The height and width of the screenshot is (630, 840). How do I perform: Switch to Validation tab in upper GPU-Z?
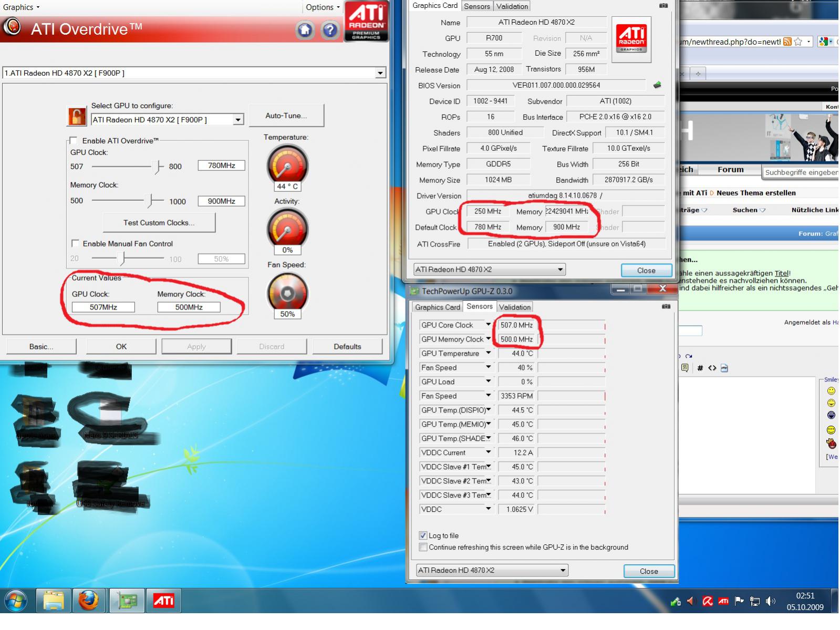click(512, 6)
